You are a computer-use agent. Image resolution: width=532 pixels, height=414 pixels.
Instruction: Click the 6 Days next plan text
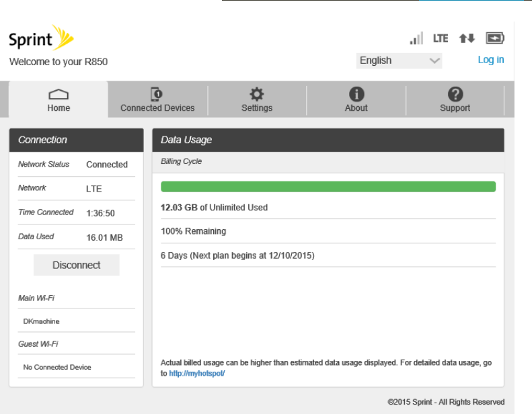[x=237, y=255]
